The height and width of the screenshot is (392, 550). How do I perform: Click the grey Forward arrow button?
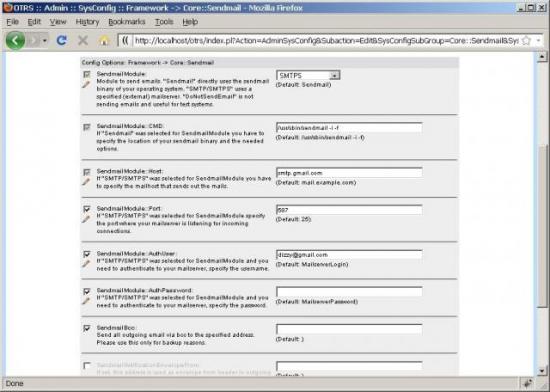(x=34, y=41)
